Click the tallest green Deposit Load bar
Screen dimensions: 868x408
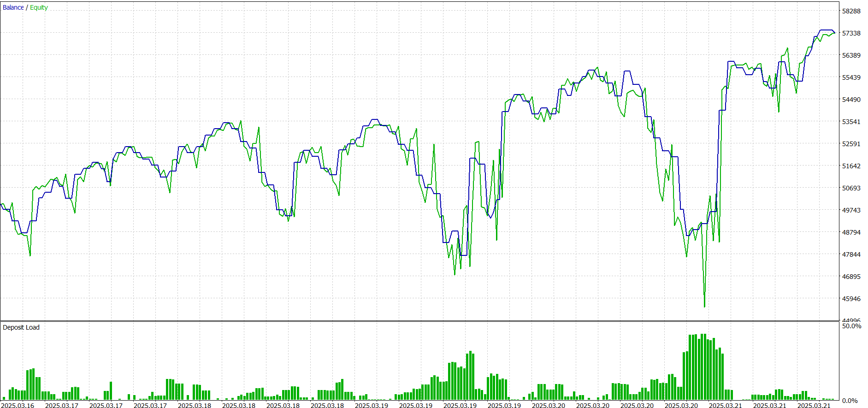pyautogui.click(x=703, y=367)
